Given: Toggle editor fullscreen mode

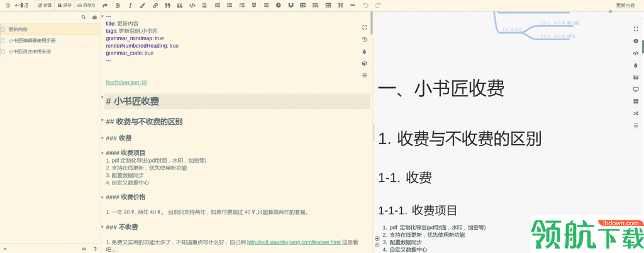Looking at the screenshot, I should coord(364,27).
